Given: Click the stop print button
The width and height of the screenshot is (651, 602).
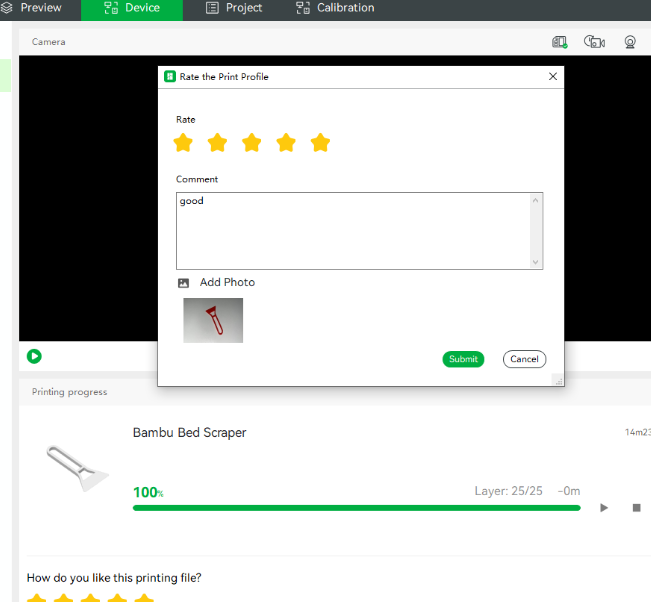Looking at the screenshot, I should pos(636,508).
